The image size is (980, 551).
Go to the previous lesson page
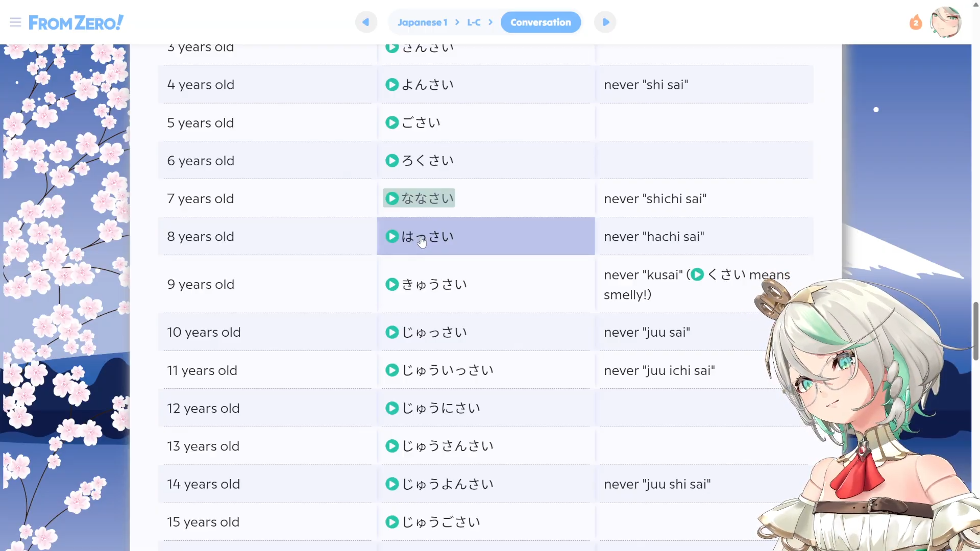(366, 22)
